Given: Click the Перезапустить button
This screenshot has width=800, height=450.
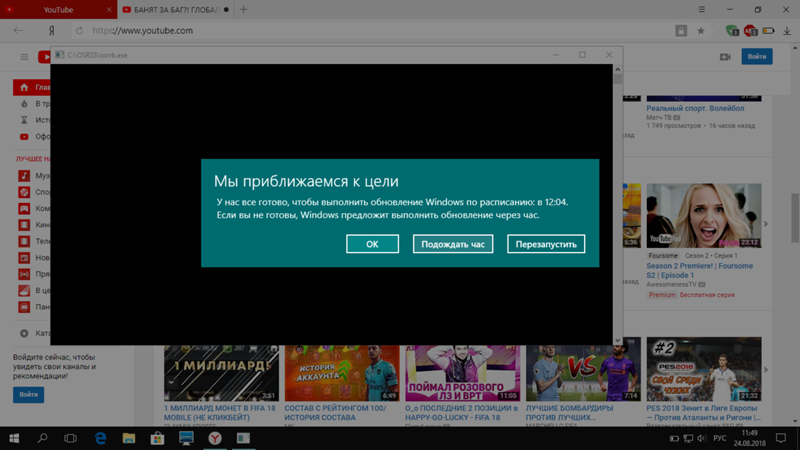Looking at the screenshot, I should [x=546, y=244].
